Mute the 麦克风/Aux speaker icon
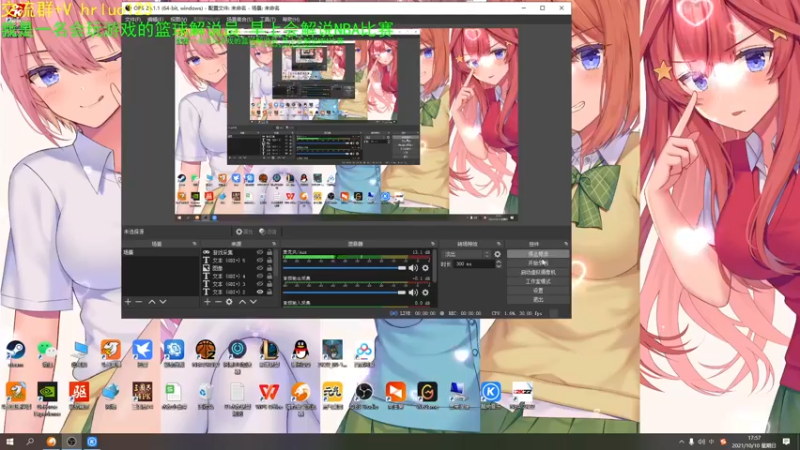Screen dimensions: 800x450 click(413, 268)
